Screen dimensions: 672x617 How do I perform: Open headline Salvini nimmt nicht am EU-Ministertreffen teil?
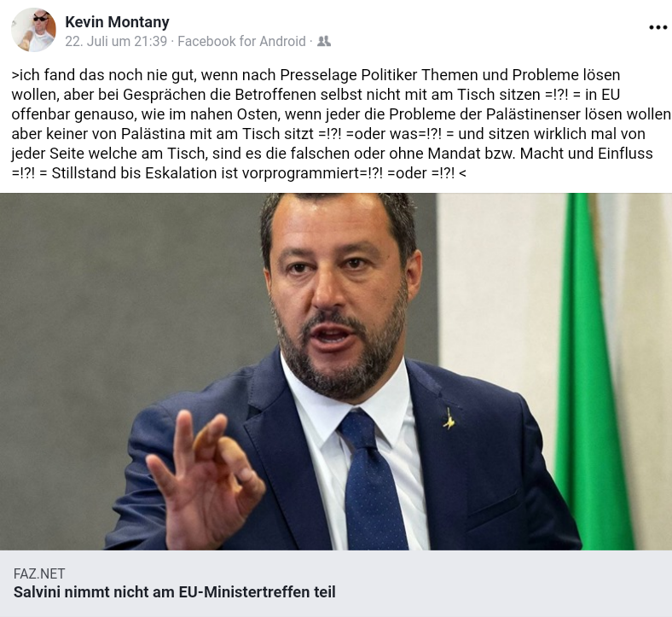[175, 592]
